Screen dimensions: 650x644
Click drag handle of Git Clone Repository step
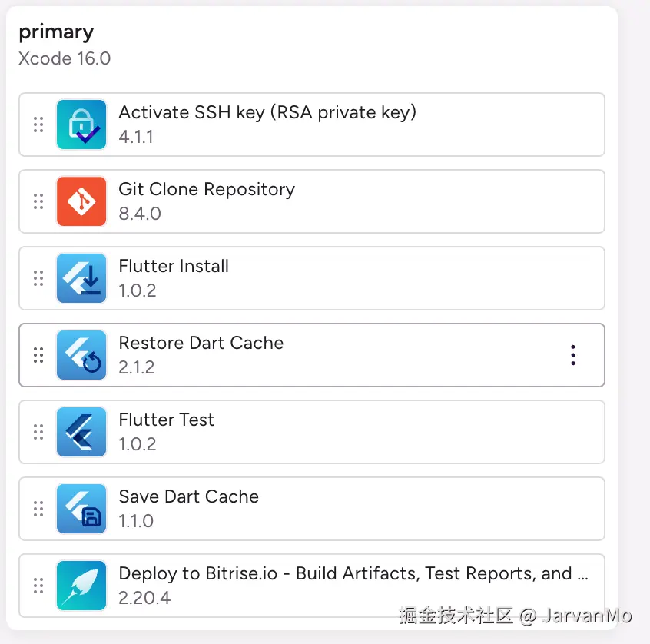(38, 201)
